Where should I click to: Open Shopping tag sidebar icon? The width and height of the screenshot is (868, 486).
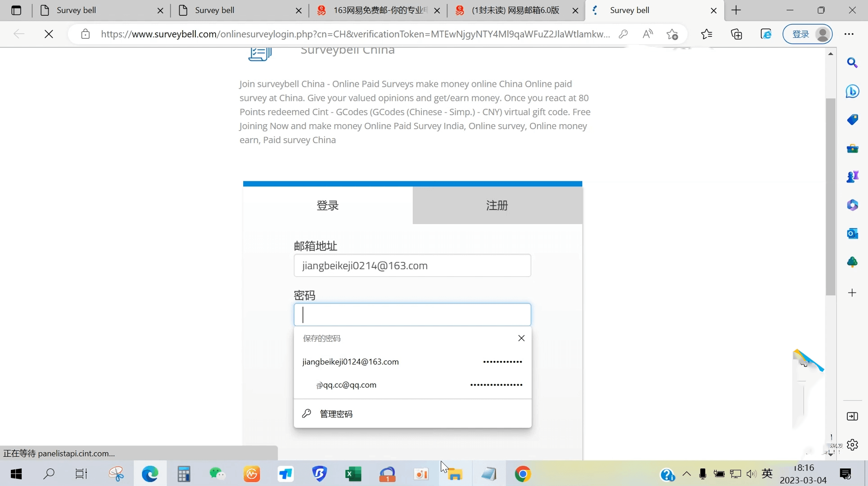pos(852,120)
